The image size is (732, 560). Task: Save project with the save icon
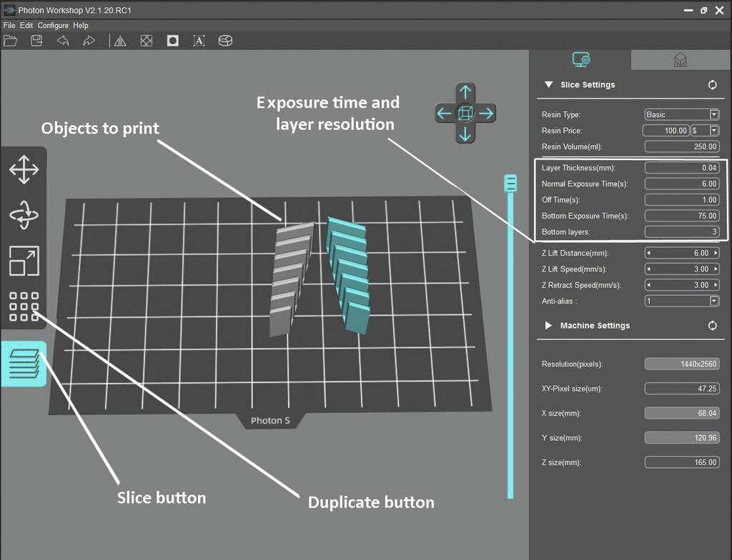(x=36, y=41)
